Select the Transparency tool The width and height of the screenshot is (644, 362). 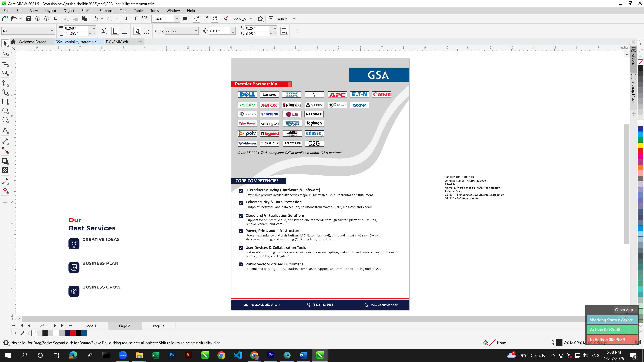[5, 170]
